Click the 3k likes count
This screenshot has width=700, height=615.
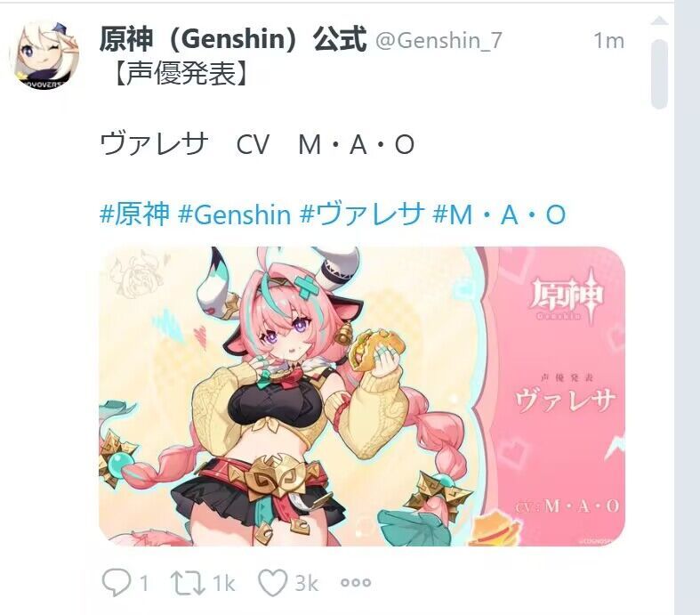[307, 583]
